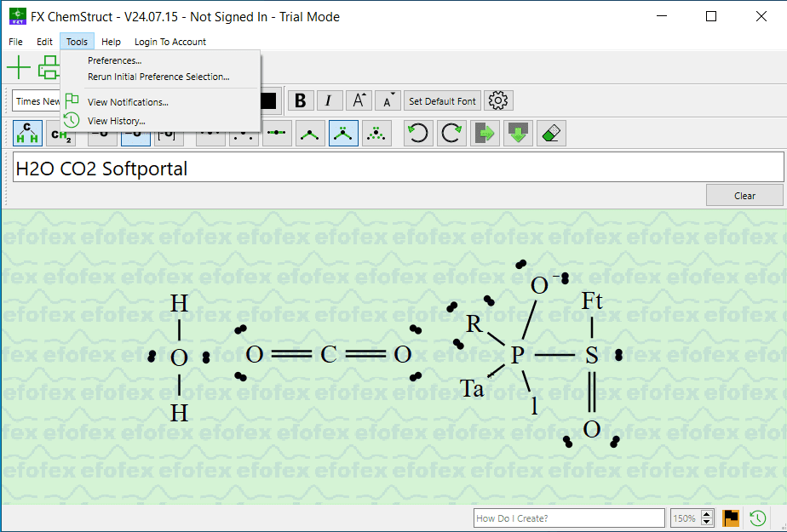Click the Times New font name box

[37, 101]
